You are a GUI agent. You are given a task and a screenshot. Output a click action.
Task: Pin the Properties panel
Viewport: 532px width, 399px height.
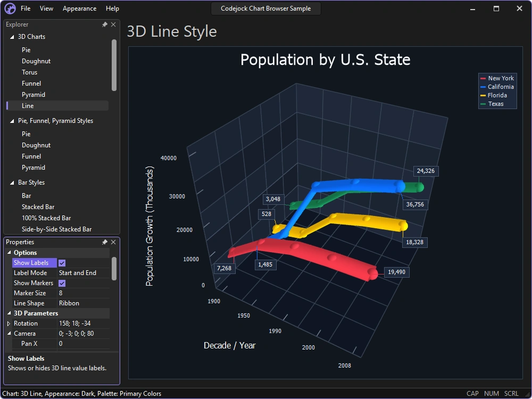[104, 242]
